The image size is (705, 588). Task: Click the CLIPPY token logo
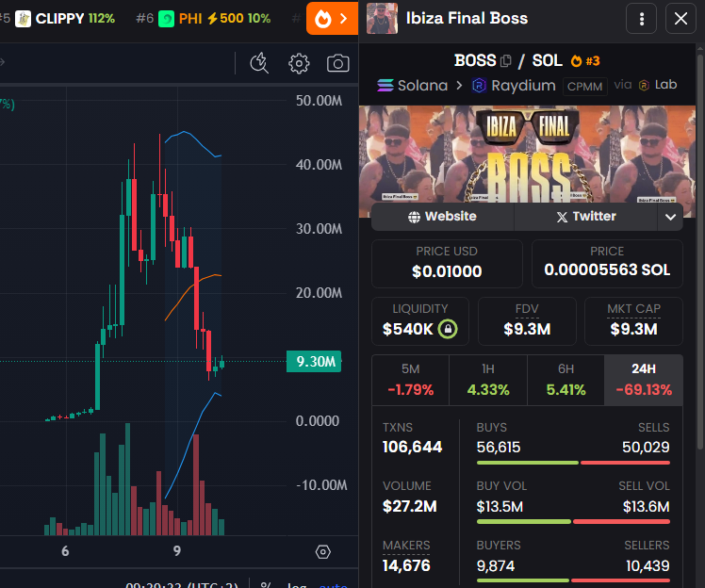(x=23, y=19)
